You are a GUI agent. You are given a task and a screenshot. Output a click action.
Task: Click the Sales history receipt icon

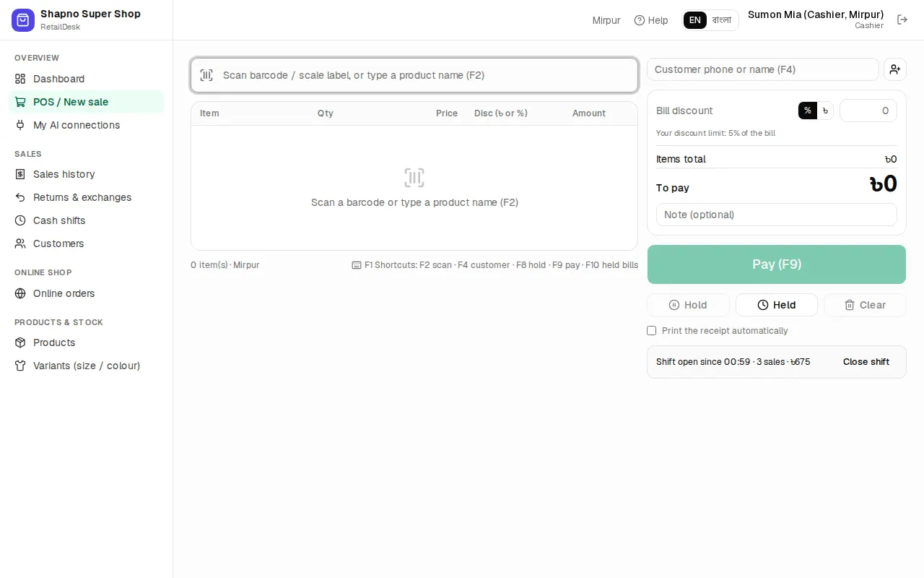[x=20, y=174]
